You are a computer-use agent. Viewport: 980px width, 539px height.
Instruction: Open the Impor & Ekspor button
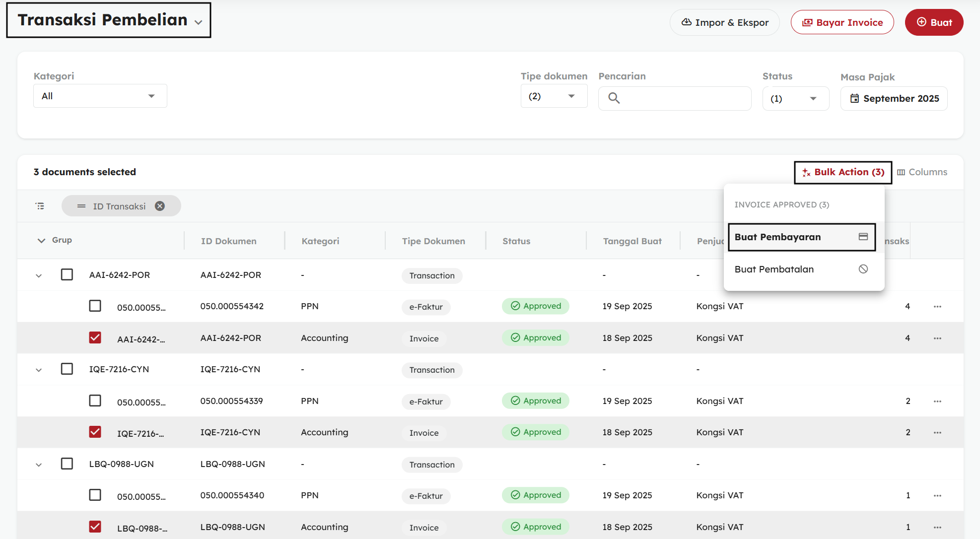(x=724, y=22)
